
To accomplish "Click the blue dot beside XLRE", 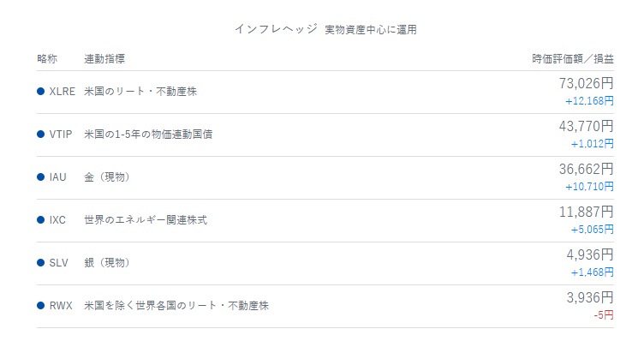I will [40, 91].
